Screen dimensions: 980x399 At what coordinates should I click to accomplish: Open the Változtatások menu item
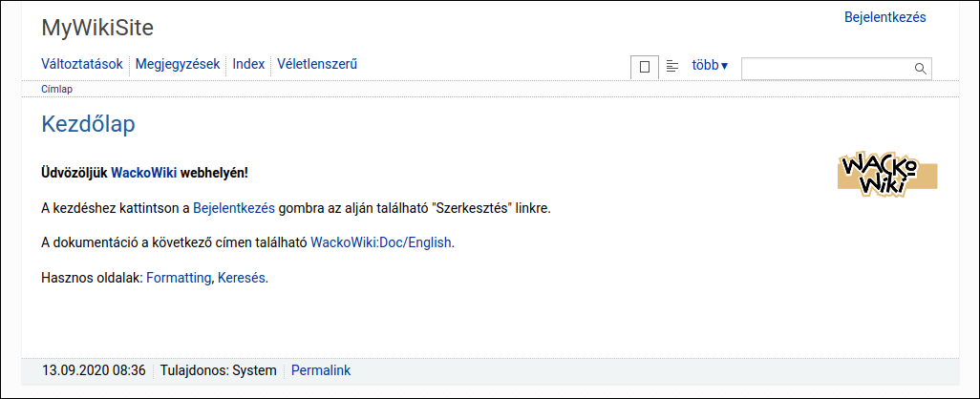coord(82,65)
